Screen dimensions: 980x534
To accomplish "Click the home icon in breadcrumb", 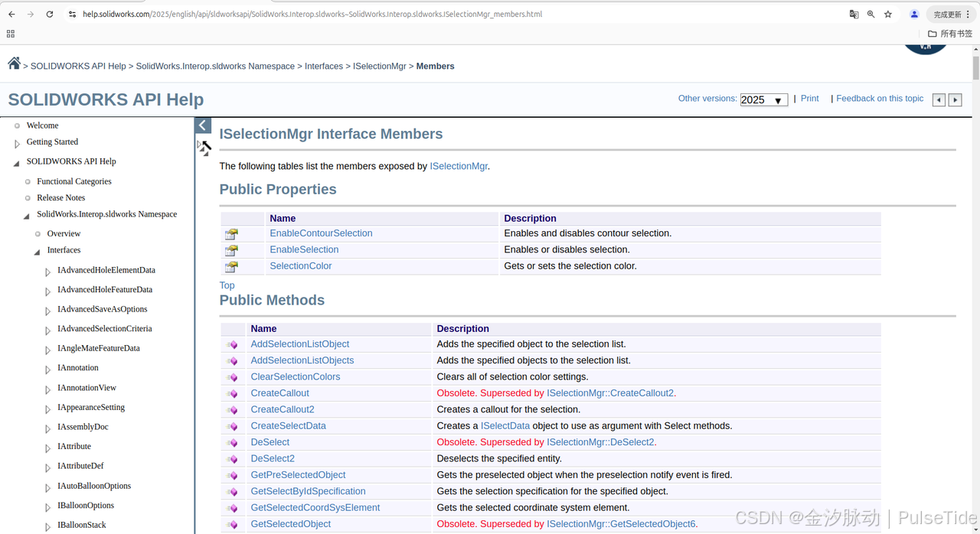I will (14, 63).
